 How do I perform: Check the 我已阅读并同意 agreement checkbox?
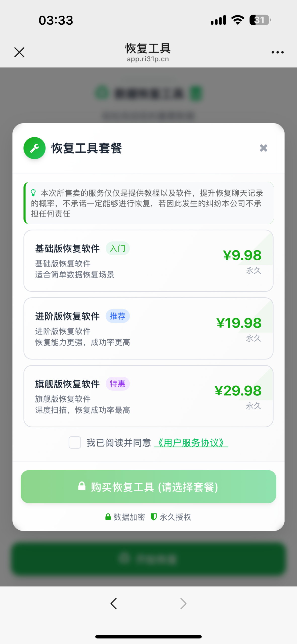(x=75, y=442)
